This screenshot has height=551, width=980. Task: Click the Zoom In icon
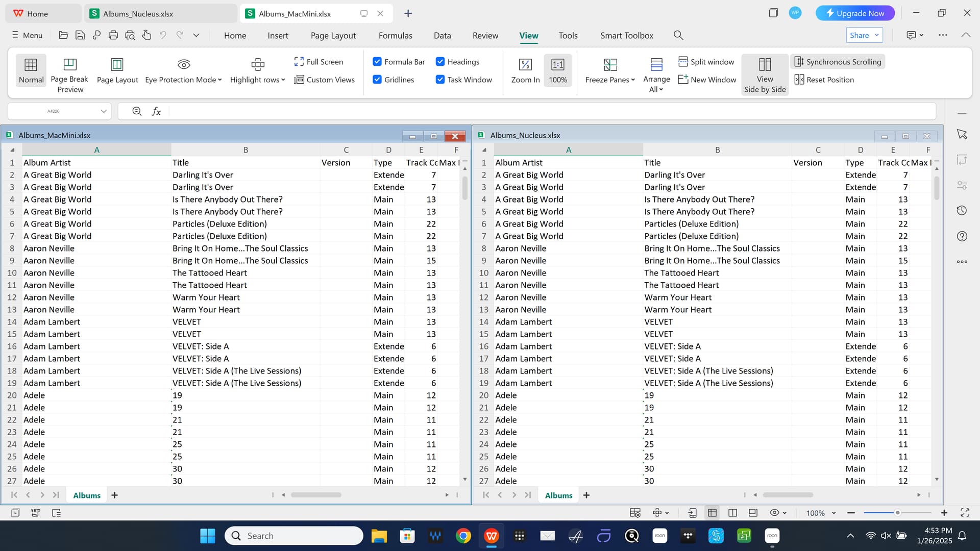coord(525,65)
